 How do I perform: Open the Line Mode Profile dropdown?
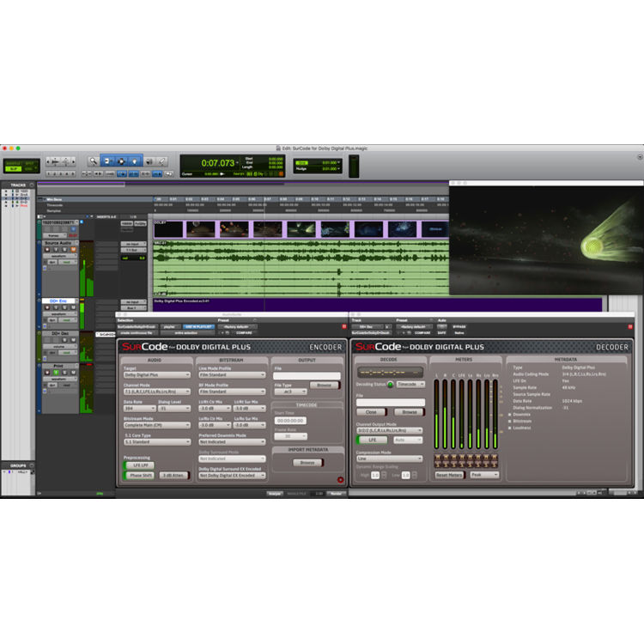232,375
